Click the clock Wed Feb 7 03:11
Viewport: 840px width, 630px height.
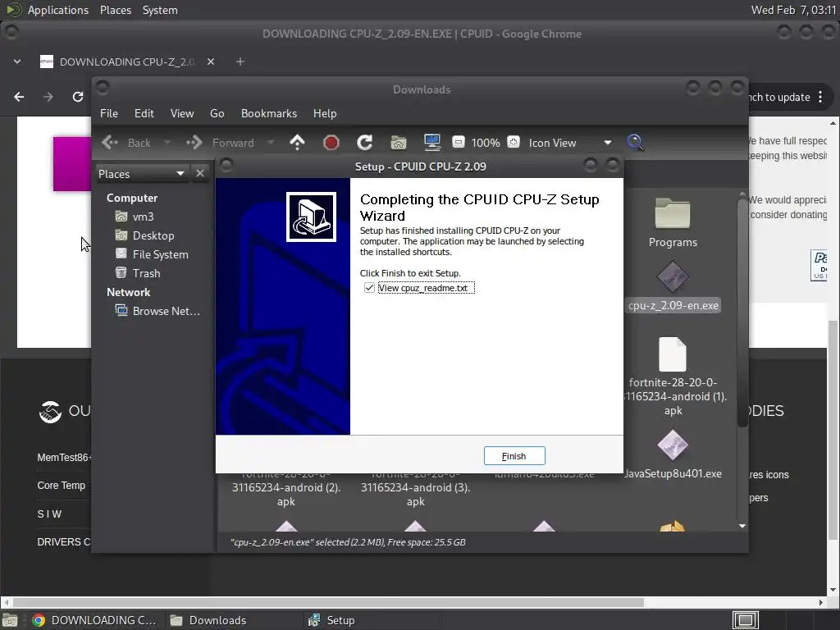point(793,10)
